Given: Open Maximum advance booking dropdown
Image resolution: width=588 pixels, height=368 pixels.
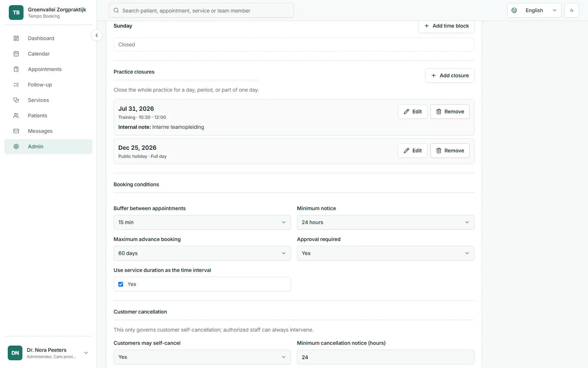Looking at the screenshot, I should (x=202, y=253).
